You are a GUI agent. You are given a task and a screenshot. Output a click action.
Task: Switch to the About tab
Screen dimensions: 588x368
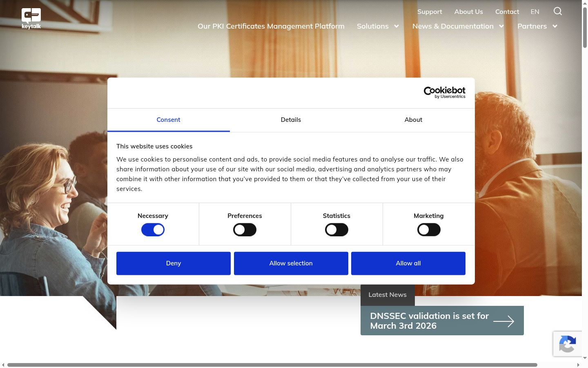413,120
